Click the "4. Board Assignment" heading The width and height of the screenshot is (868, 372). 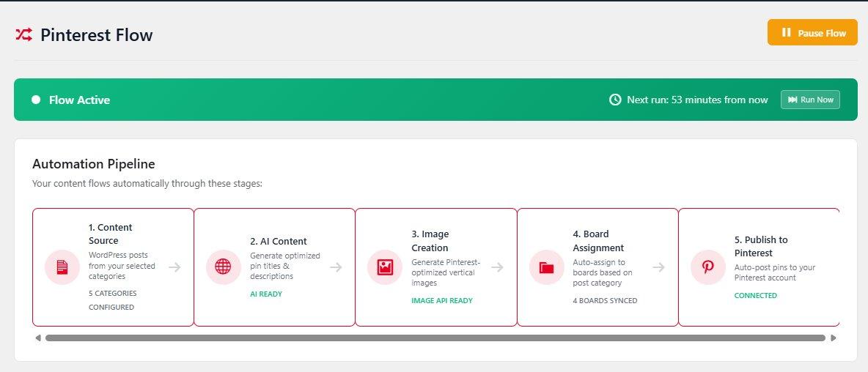tap(598, 241)
